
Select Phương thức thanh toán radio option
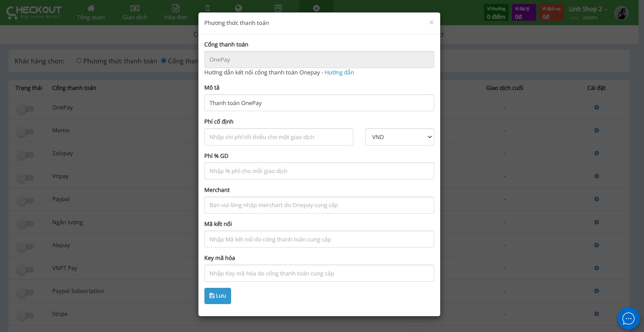point(79,61)
